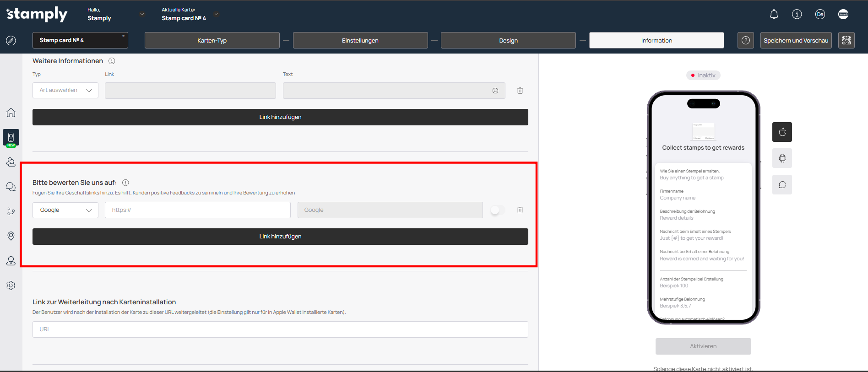Open location pin section in sidebar
The image size is (868, 372).
point(11,236)
